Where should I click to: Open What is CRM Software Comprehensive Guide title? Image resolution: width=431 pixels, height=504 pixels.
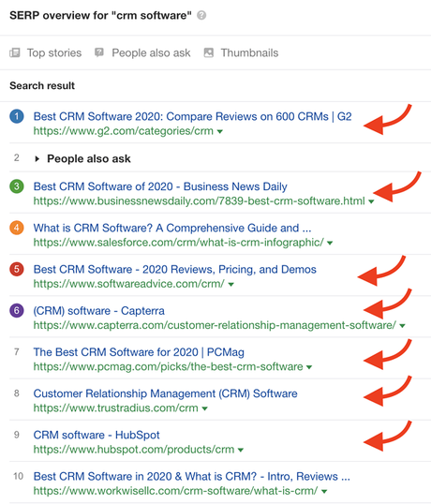coord(172,228)
